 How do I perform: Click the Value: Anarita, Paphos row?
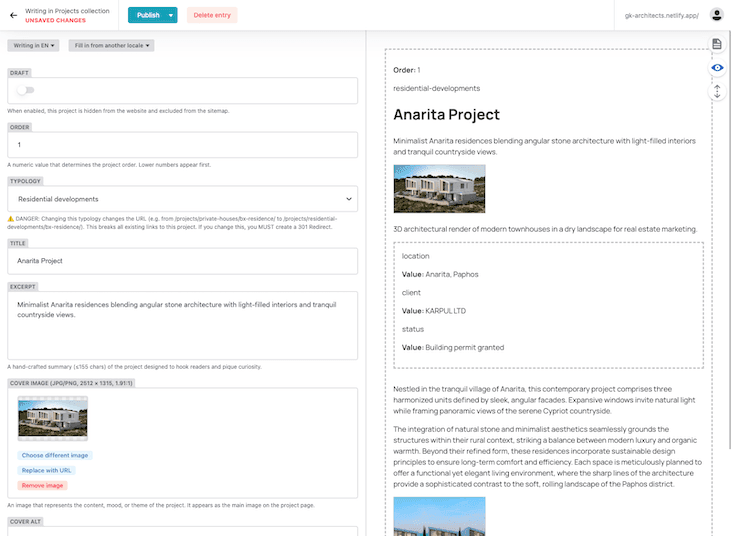[440, 275]
